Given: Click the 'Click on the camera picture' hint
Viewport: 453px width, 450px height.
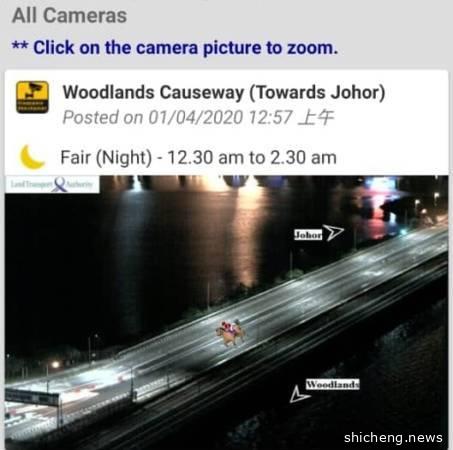Looking at the screenshot, I should 175,48.
